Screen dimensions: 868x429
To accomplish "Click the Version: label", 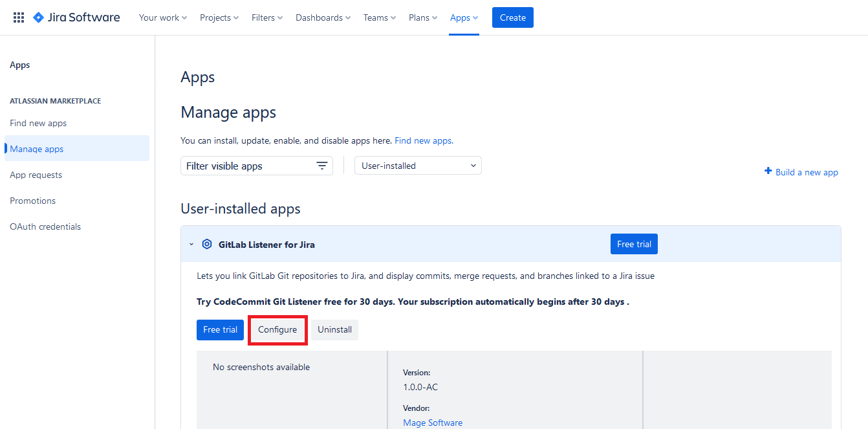I will point(417,373).
